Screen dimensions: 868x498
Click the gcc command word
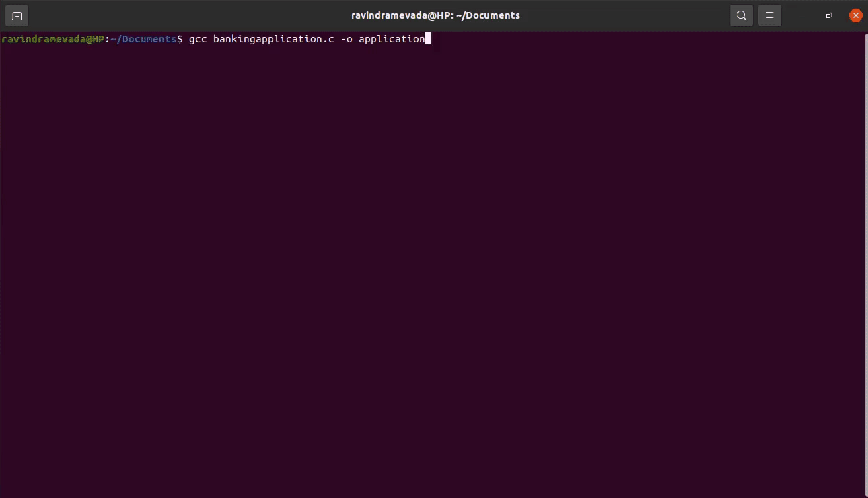click(x=198, y=40)
